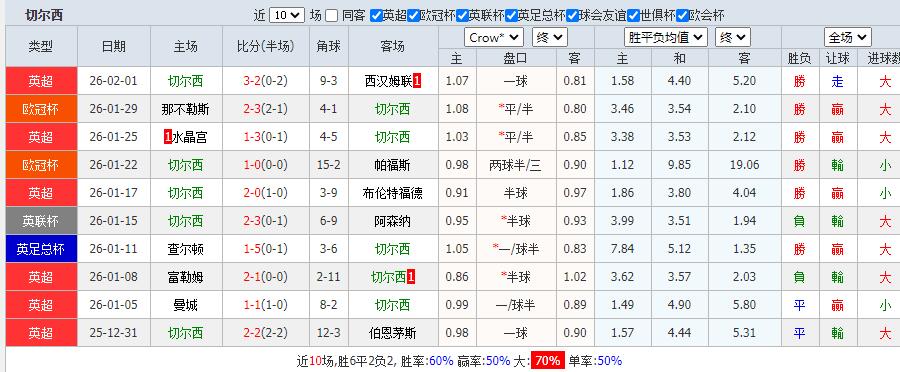Click the 英足总杯 type label on 26-01-11
Screen dimensions: 900x372
tap(41, 249)
